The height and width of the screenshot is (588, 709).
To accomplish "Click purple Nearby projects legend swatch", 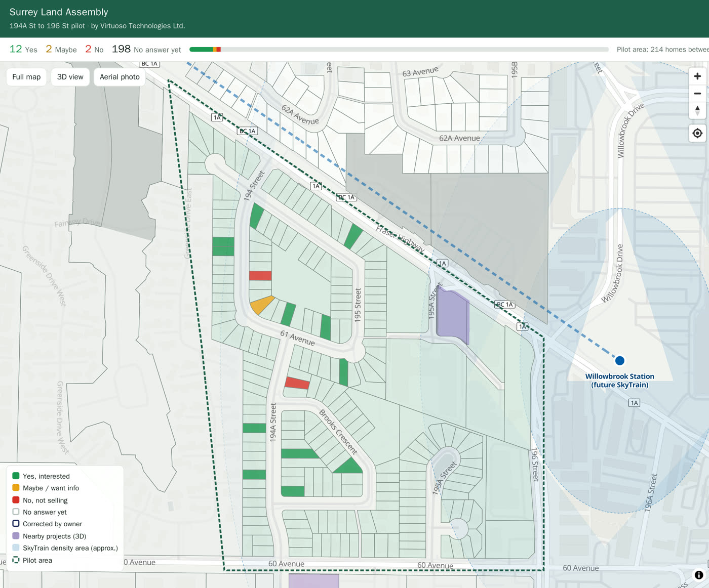I will click(16, 536).
